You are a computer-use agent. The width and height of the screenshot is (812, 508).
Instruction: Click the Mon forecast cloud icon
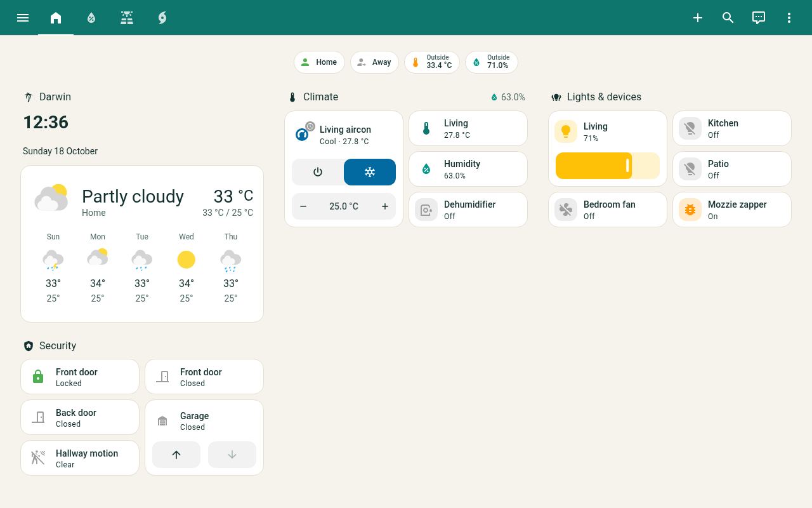pos(98,258)
